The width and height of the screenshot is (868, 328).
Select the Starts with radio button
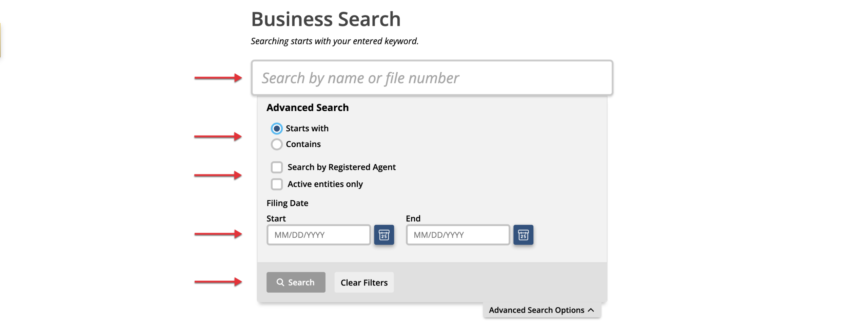pyautogui.click(x=277, y=128)
